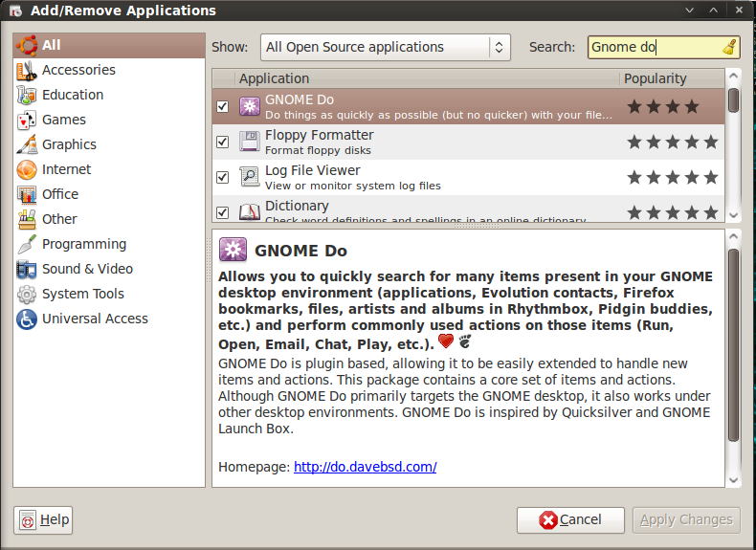756x550 pixels.
Task: Click the Dictionary book icon
Action: point(250,211)
